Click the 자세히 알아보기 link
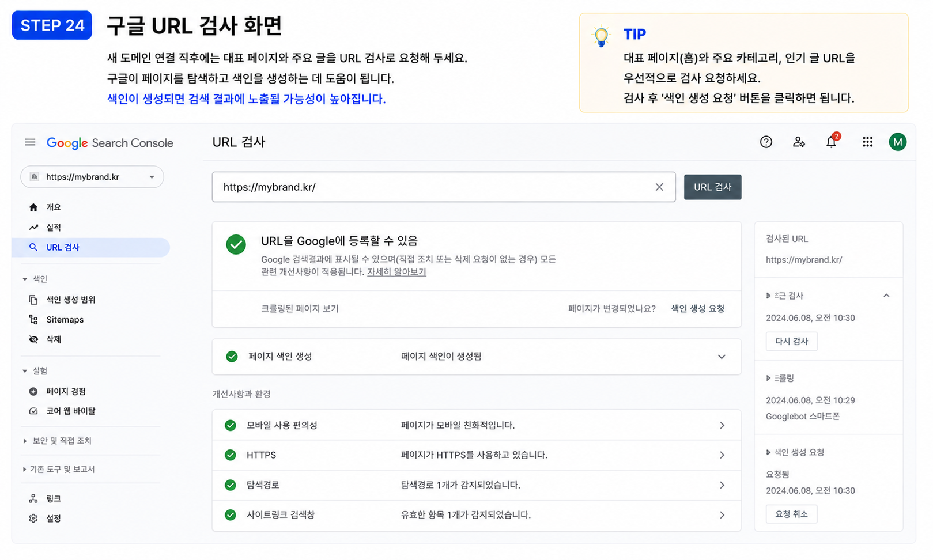The image size is (933, 560). tap(396, 272)
